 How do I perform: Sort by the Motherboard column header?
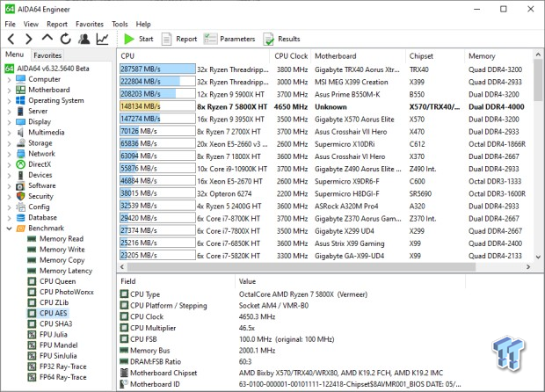pyautogui.click(x=359, y=56)
